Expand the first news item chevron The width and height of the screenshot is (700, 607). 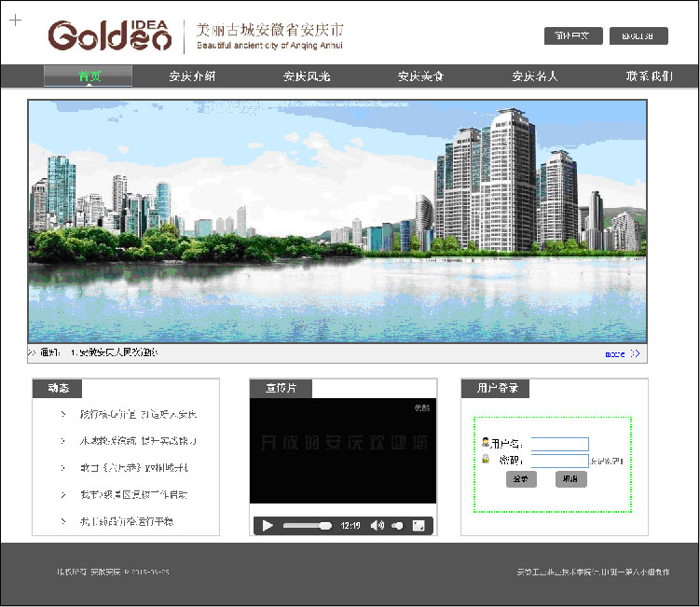pos(62,414)
